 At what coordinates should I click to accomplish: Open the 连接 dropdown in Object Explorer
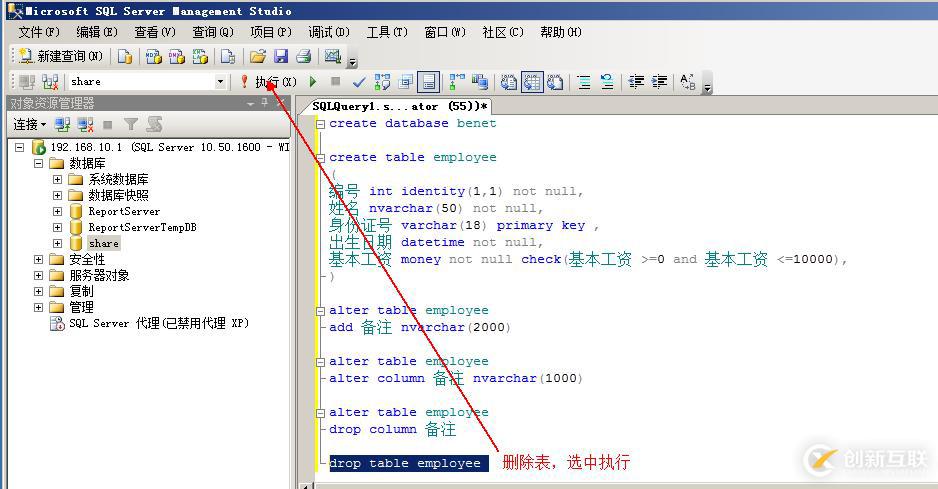(x=30, y=124)
